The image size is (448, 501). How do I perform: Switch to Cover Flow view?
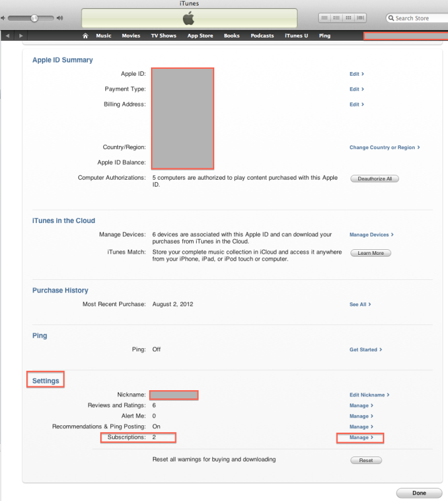click(x=360, y=18)
